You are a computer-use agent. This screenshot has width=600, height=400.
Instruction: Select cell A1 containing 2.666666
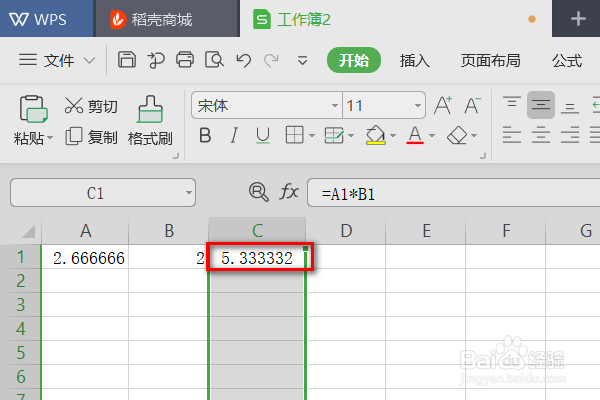point(85,257)
